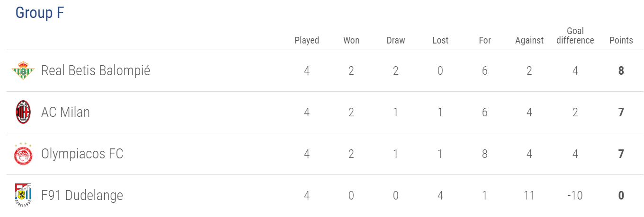Click the Won column header
644x217 pixels.
351,40
